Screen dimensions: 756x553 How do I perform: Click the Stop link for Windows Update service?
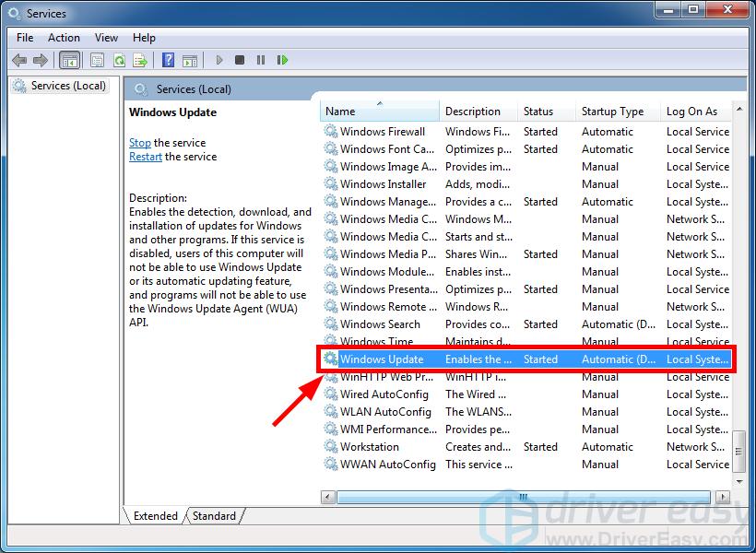click(x=139, y=142)
